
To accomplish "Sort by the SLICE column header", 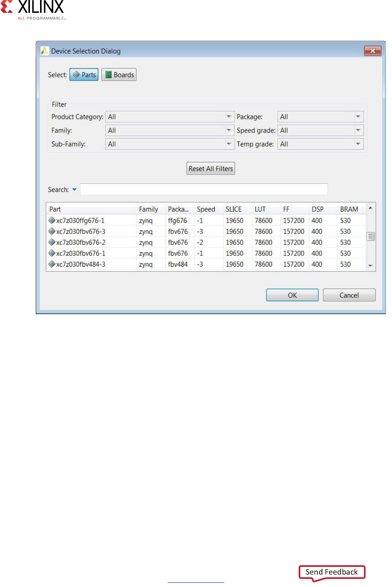I will click(237, 209).
